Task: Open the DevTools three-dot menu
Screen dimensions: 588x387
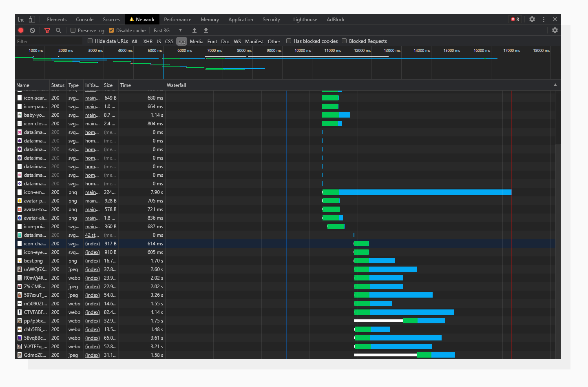Action: 544,19
